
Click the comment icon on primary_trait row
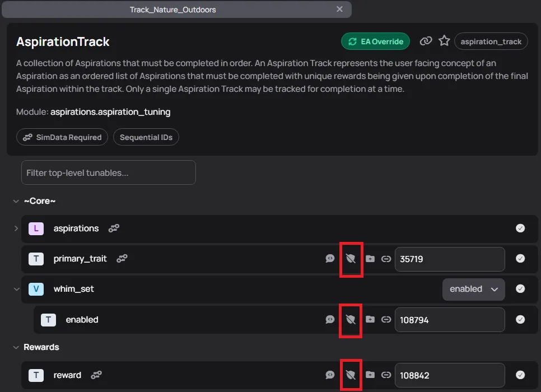coord(330,259)
